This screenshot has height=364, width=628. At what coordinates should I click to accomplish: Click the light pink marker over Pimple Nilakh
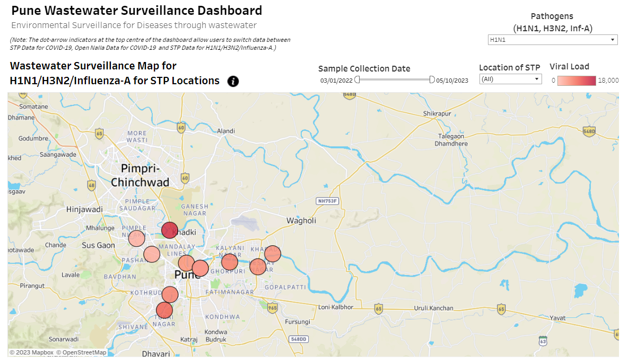137,239
